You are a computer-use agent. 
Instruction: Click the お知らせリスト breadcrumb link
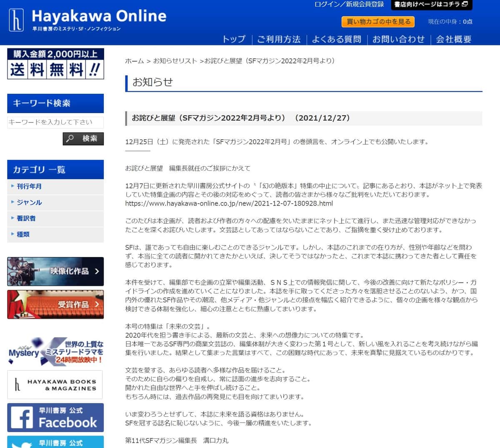175,61
